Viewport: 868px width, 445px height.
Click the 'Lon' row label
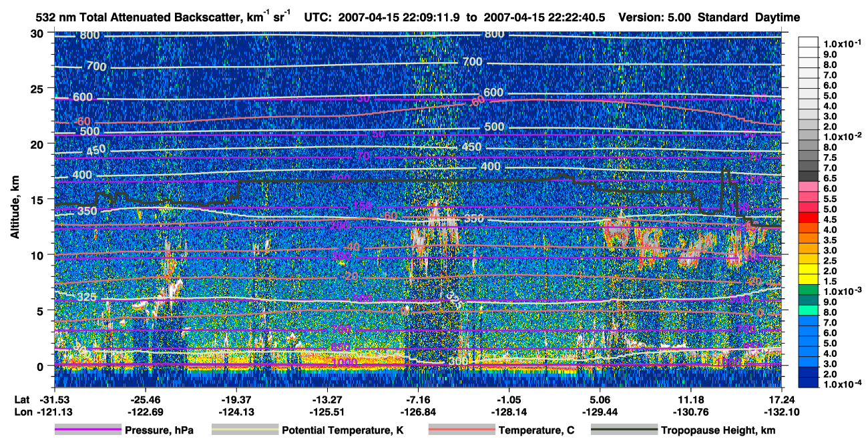[x=23, y=412]
